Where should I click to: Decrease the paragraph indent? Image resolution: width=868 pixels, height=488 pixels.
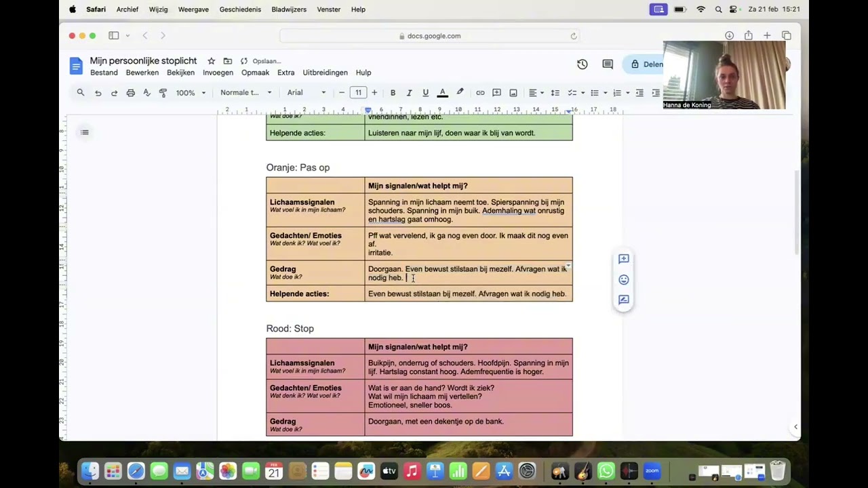639,93
